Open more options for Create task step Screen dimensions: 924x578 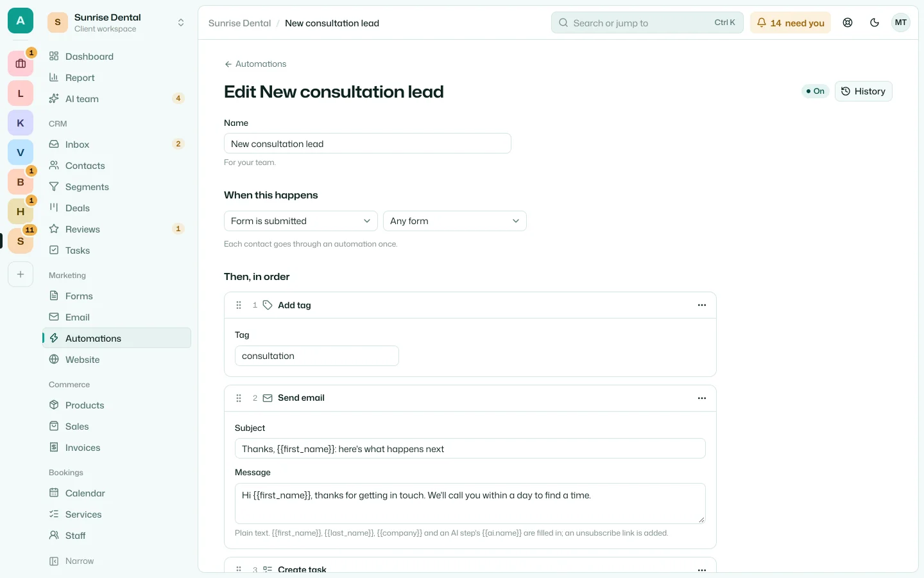(702, 569)
